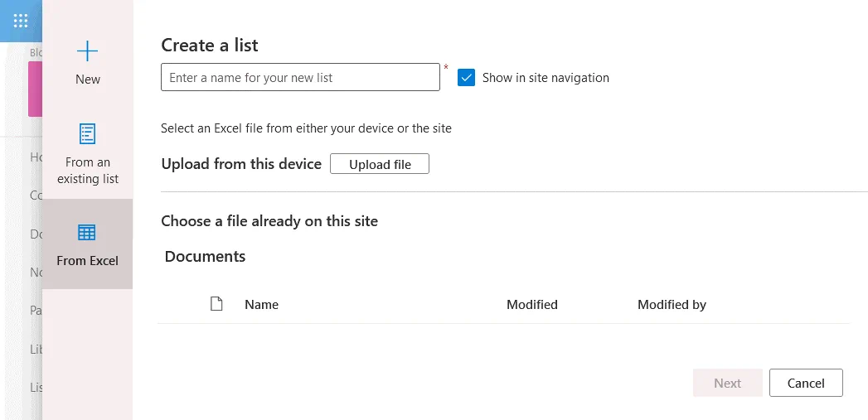Click the Next button

727,383
